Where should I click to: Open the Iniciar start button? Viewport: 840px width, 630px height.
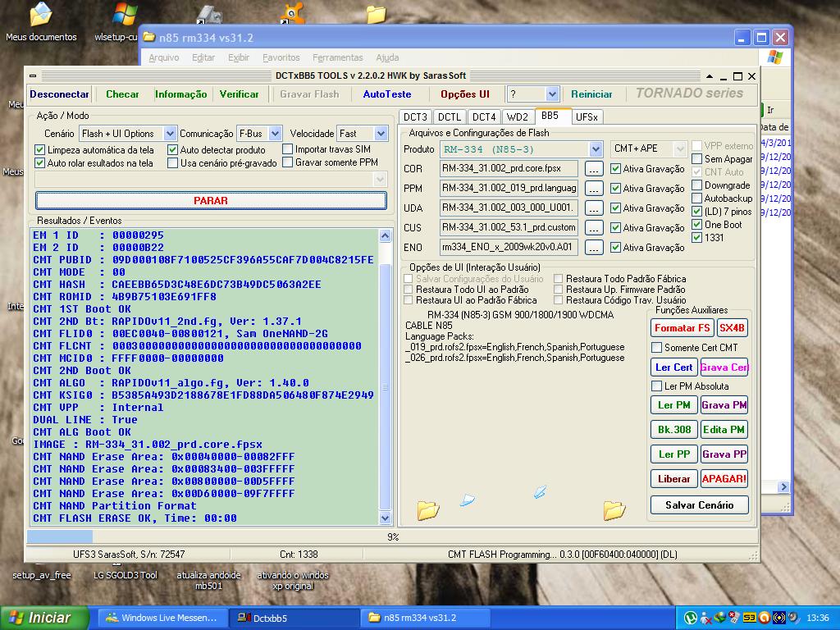[x=44, y=618]
